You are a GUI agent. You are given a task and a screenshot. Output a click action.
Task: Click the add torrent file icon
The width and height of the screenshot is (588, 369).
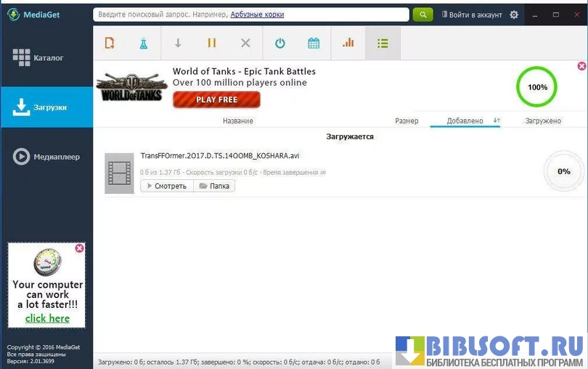coord(110,44)
